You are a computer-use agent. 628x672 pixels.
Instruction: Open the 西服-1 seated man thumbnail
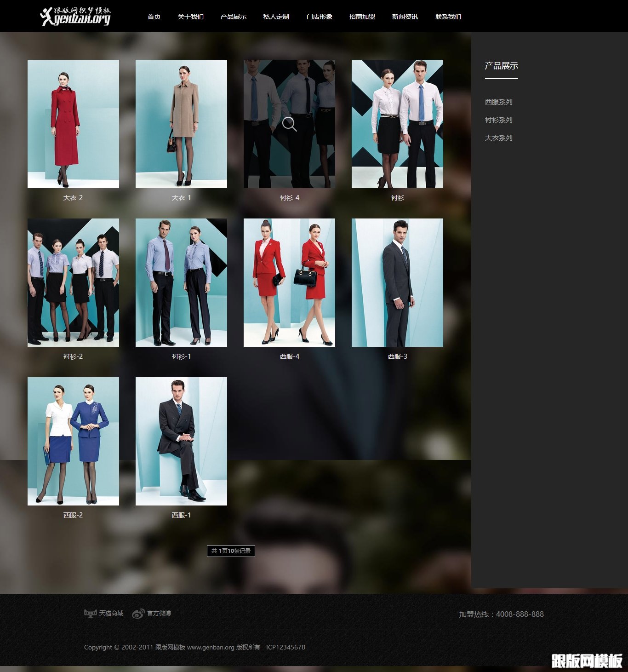tap(181, 441)
